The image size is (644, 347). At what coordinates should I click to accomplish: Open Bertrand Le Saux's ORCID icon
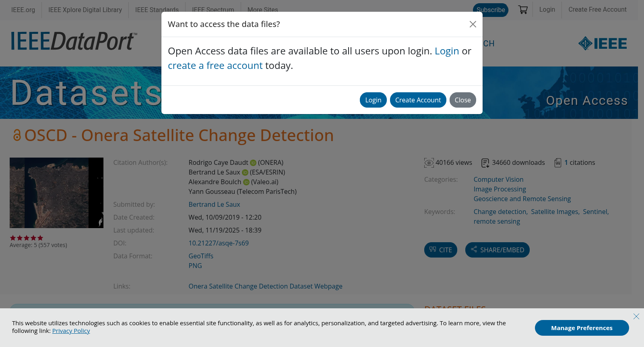point(245,172)
